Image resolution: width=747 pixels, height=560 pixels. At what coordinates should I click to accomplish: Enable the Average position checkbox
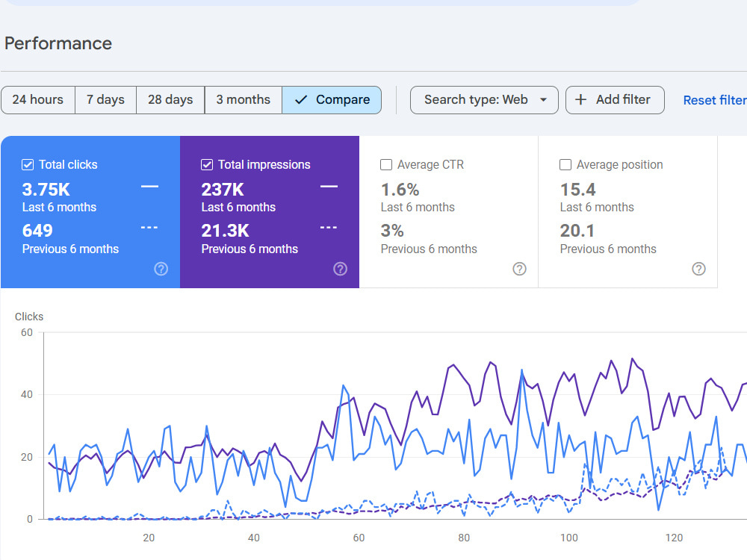[565, 165]
